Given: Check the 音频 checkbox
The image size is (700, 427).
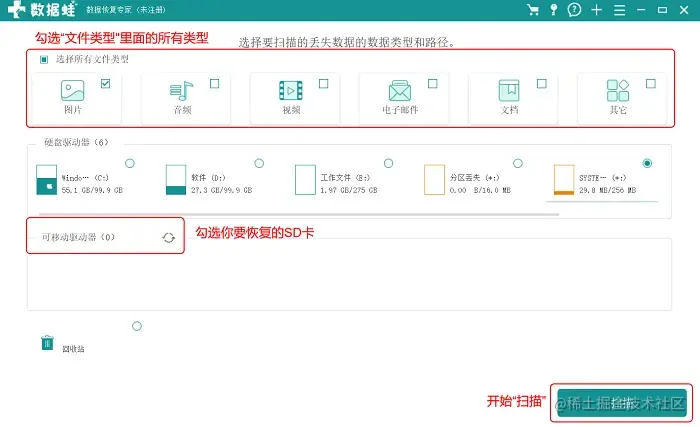Looking at the screenshot, I should pos(214,84).
